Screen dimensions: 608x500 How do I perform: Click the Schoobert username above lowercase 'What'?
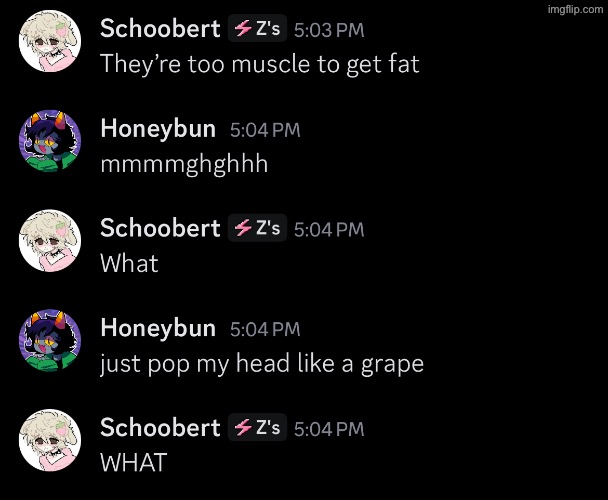point(160,228)
